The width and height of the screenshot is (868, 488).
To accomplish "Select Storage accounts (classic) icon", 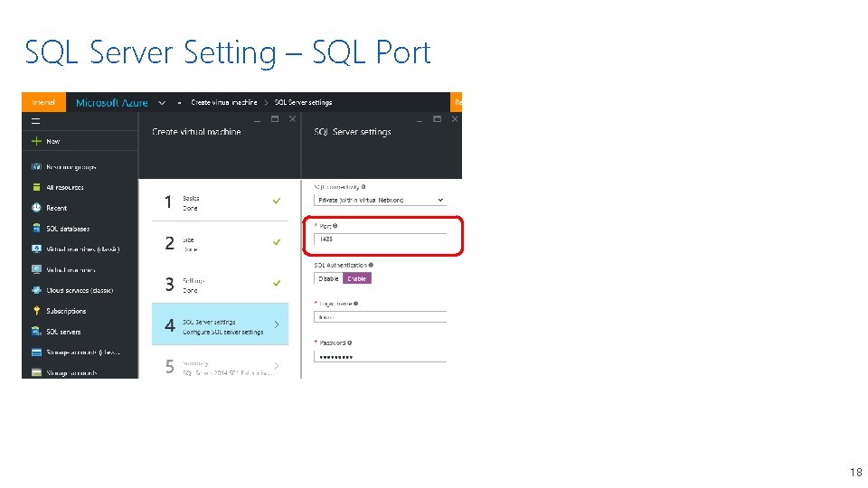I will [36, 352].
